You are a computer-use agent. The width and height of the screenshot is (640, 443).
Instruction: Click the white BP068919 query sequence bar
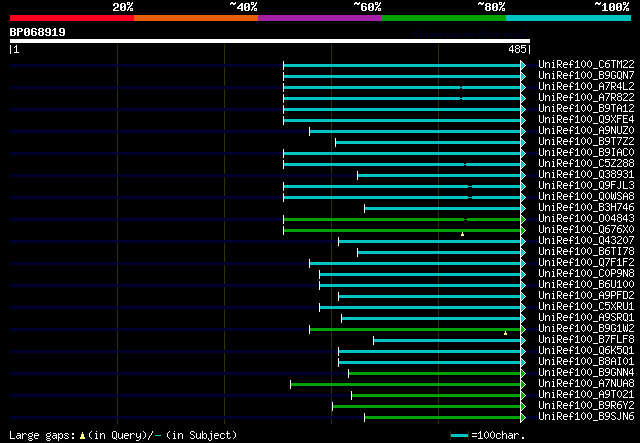point(270,41)
